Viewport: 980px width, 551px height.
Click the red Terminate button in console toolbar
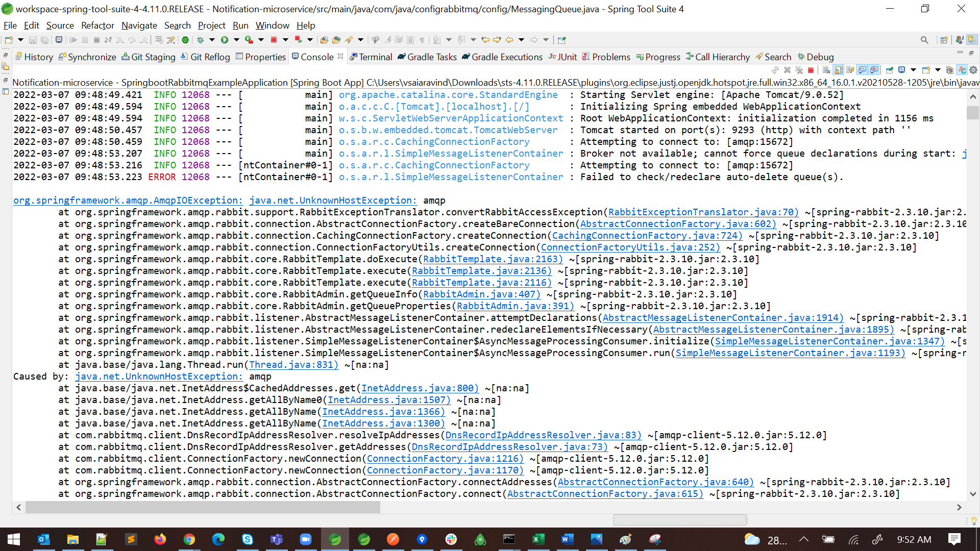(811, 70)
